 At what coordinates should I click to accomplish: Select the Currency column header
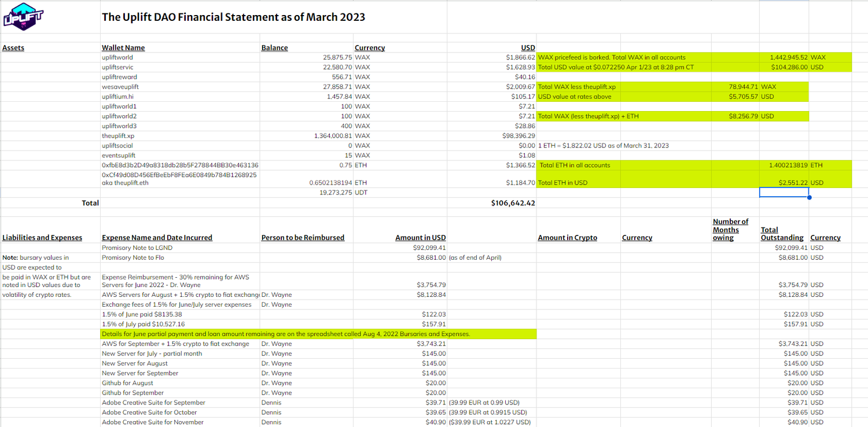point(369,47)
